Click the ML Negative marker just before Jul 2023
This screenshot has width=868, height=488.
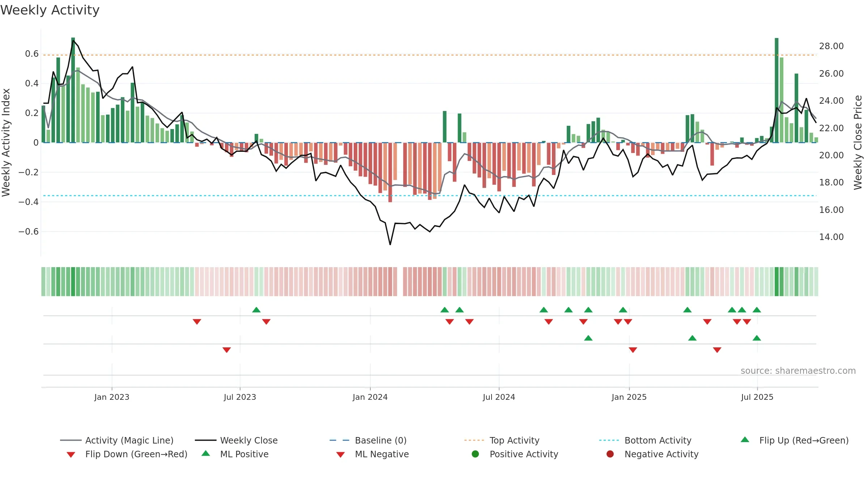227,350
